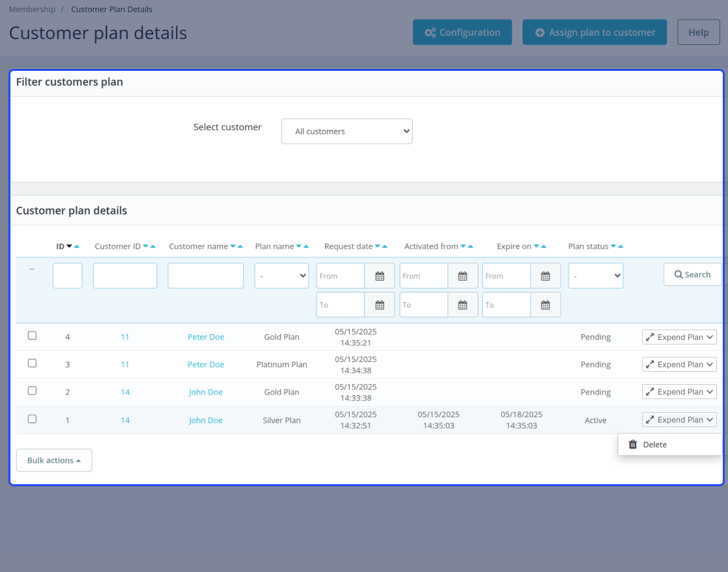This screenshot has height=572, width=728.
Task: Open Peter Doe link in row 4
Action: click(205, 337)
